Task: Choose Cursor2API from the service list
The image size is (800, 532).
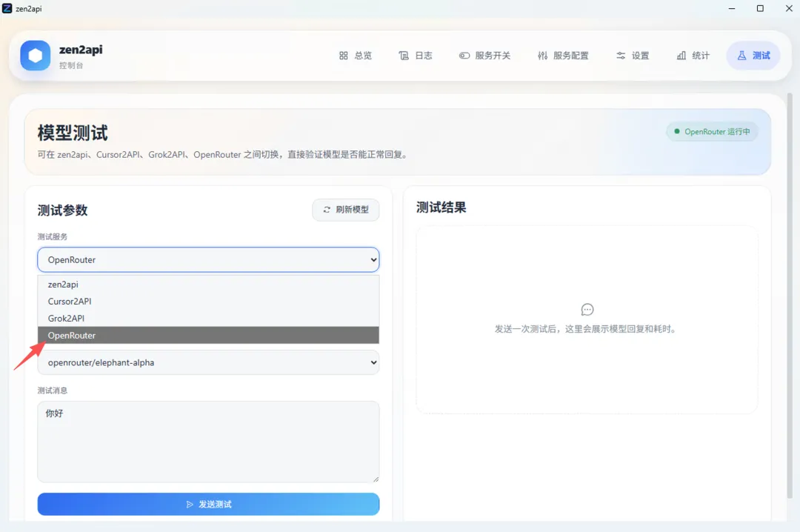Action: click(208, 302)
